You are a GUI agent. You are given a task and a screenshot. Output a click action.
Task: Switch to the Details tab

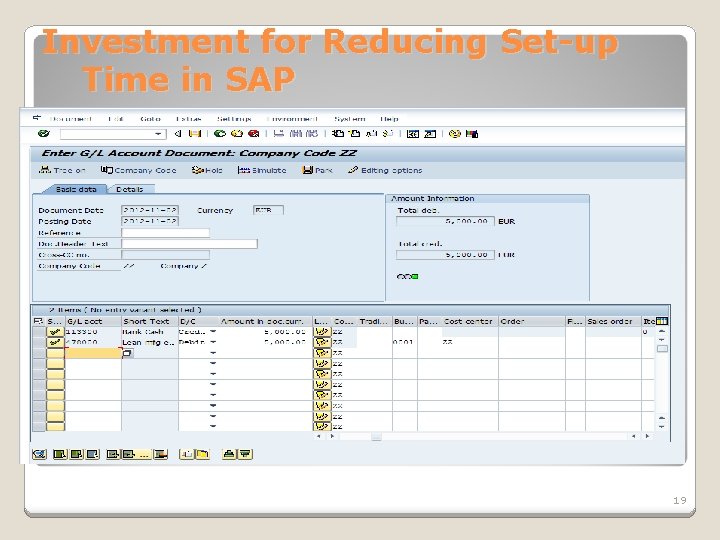[x=130, y=189]
